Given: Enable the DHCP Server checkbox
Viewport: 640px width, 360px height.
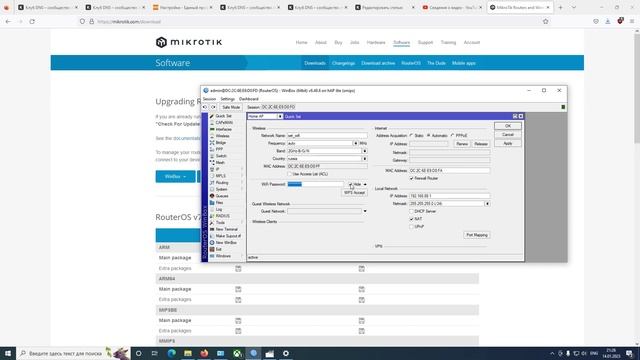Looking at the screenshot, I should coord(411,211).
